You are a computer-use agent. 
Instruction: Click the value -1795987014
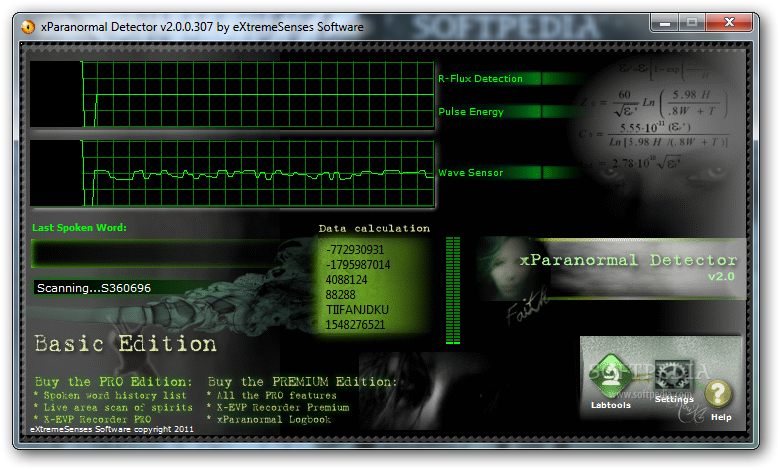(358, 265)
